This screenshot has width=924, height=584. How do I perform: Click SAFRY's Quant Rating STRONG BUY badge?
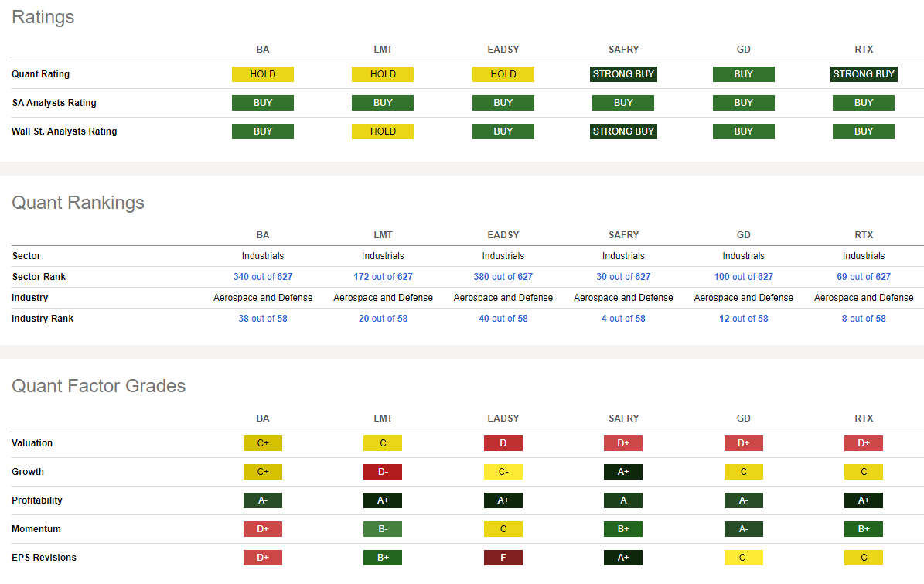tap(623, 74)
